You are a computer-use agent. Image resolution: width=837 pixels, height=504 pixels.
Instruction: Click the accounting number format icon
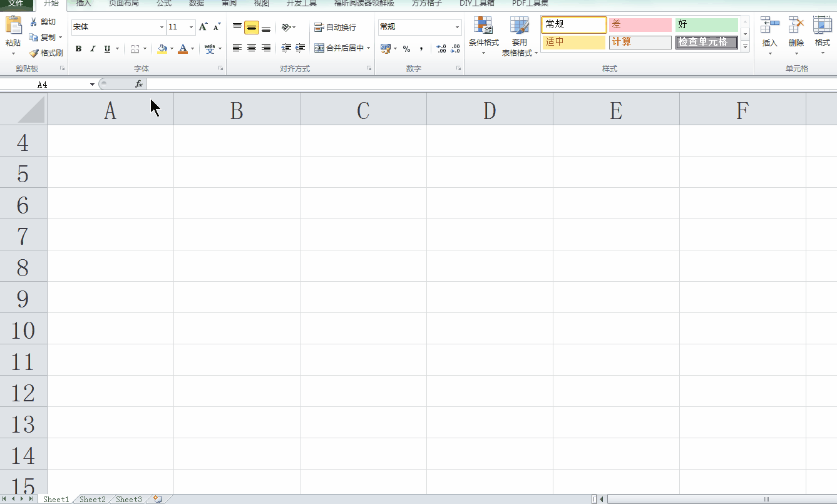(x=386, y=48)
